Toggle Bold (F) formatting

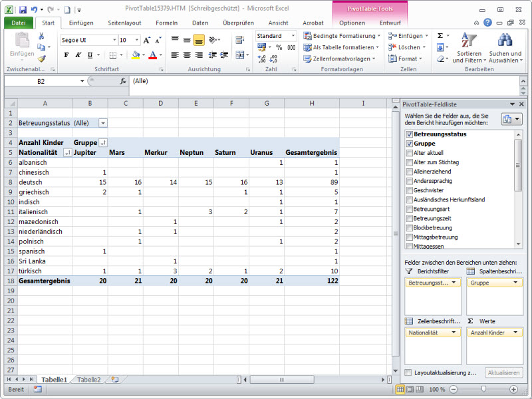coord(66,55)
